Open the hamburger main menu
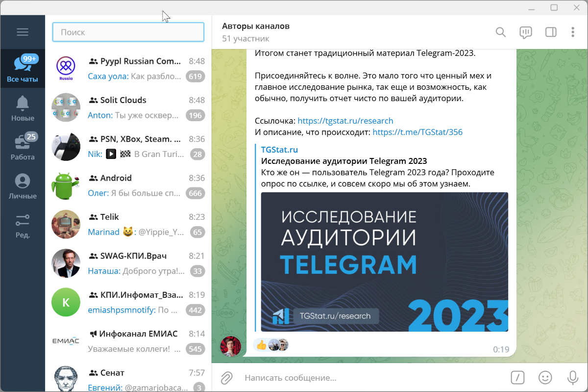Screen dimensions: 588x392 click(x=23, y=32)
